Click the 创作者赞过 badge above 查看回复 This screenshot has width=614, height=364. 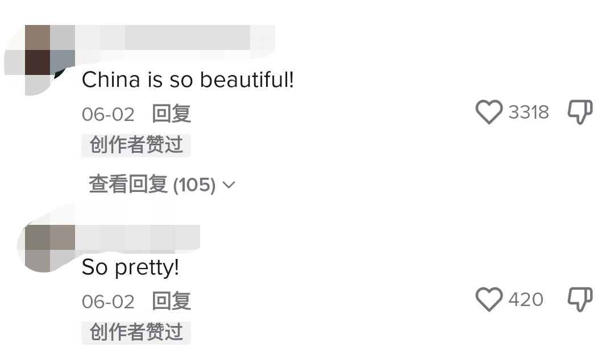(136, 145)
